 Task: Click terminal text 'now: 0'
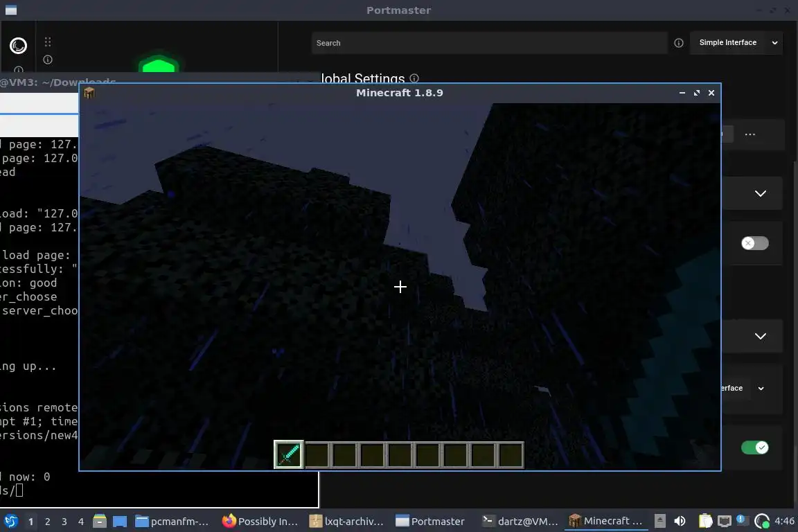point(30,477)
